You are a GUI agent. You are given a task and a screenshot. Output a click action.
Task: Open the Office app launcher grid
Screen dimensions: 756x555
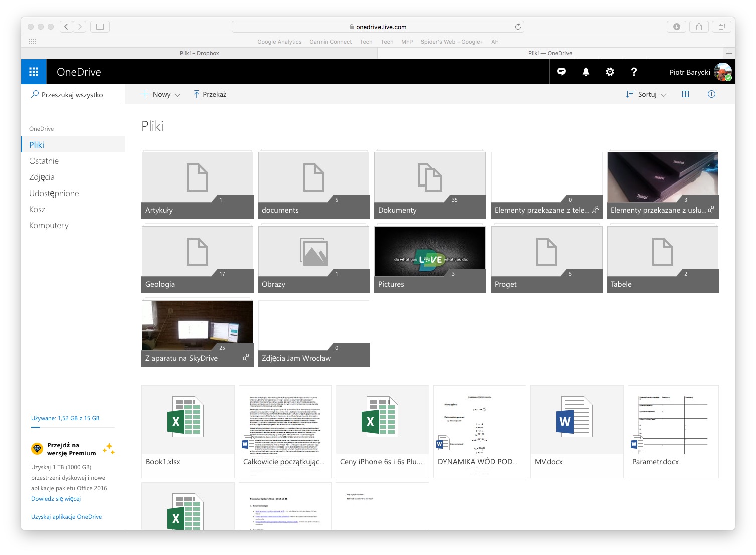[34, 72]
